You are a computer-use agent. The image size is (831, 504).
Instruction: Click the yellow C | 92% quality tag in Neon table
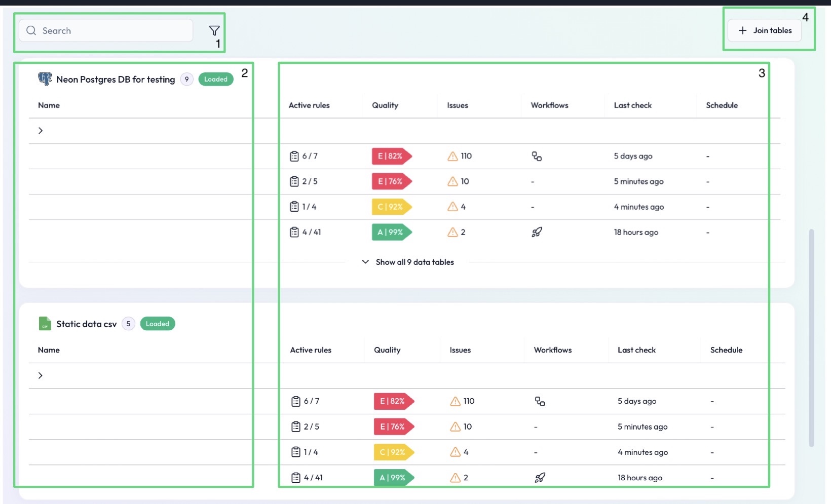pyautogui.click(x=391, y=207)
